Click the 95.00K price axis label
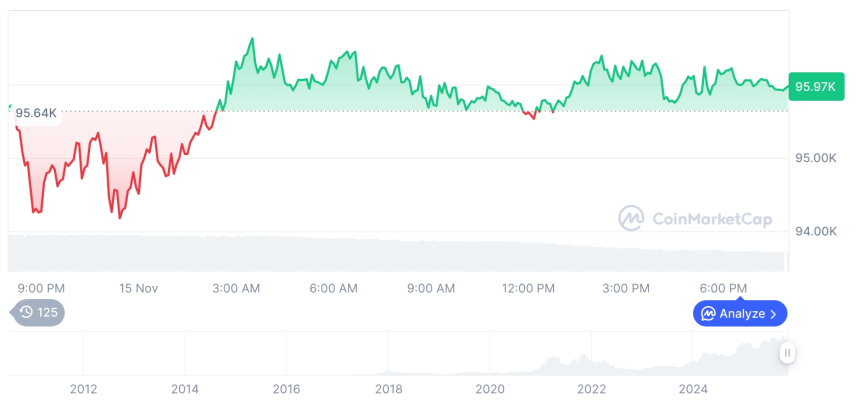 tap(816, 158)
